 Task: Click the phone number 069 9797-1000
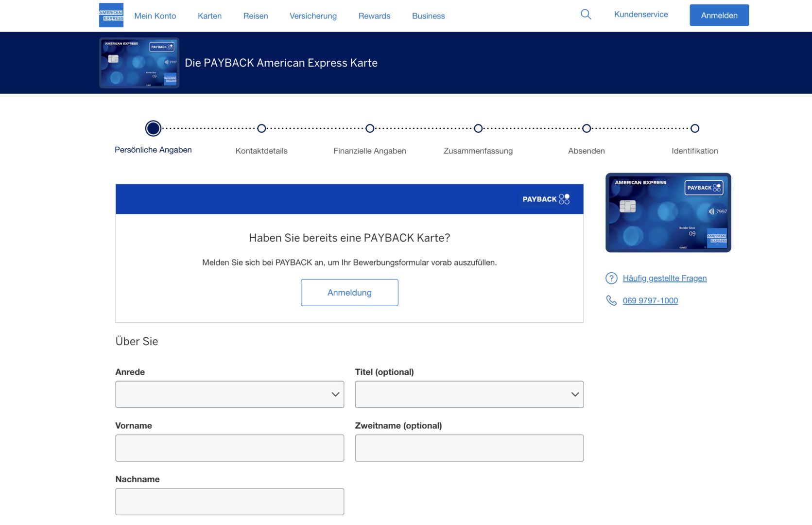click(x=650, y=301)
